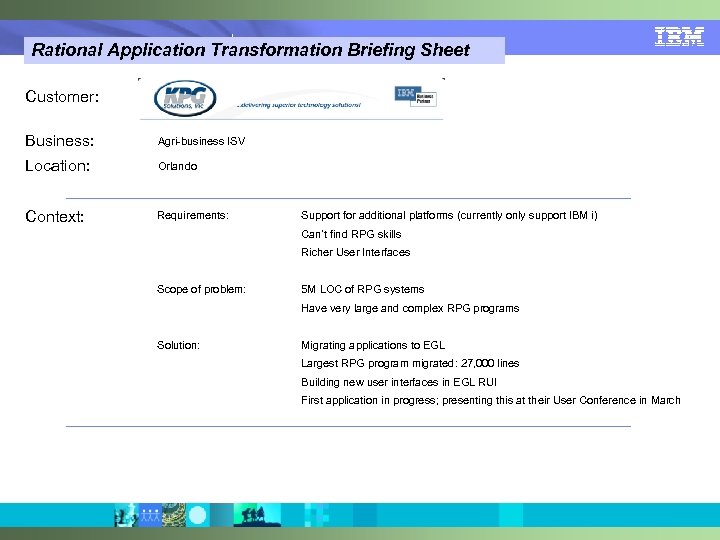Select the 'Orlando' location value

(178, 166)
